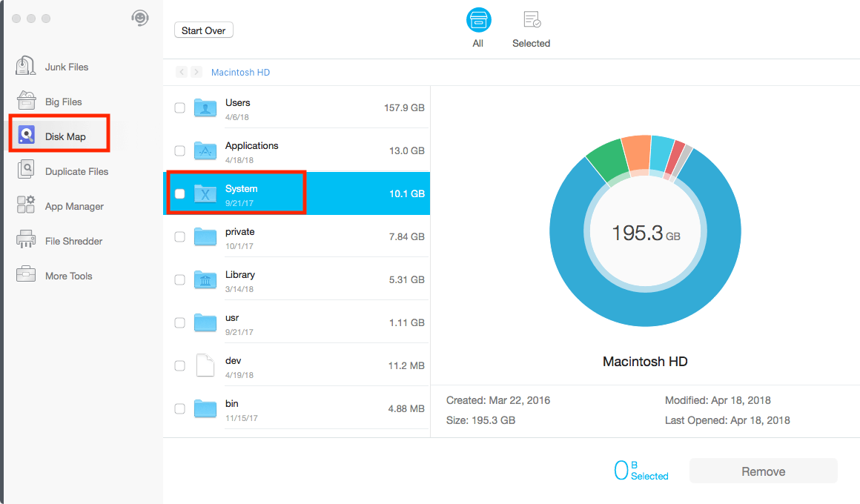Switch to the Selected tab
This screenshot has width=860, height=504.
click(x=531, y=29)
